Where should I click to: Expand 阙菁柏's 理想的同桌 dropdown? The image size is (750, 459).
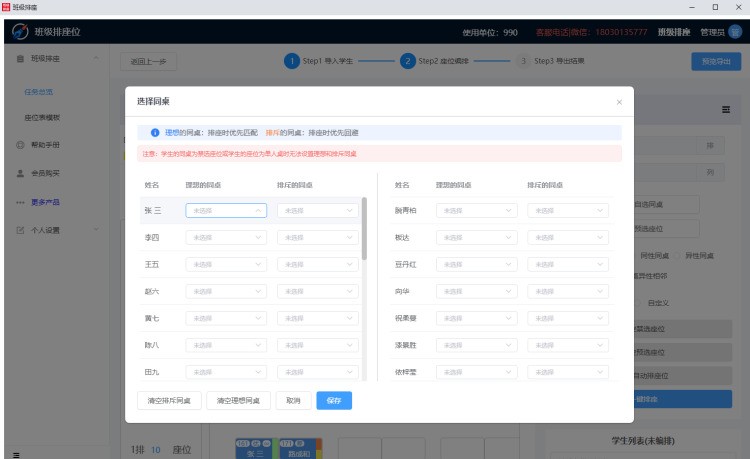476,211
